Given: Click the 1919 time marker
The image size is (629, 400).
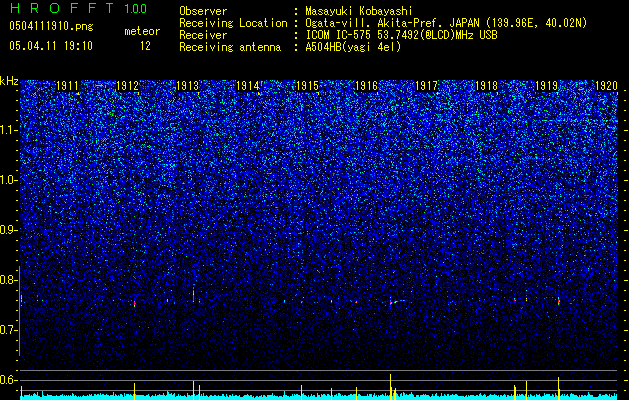Looking at the screenshot, I should (546, 86).
